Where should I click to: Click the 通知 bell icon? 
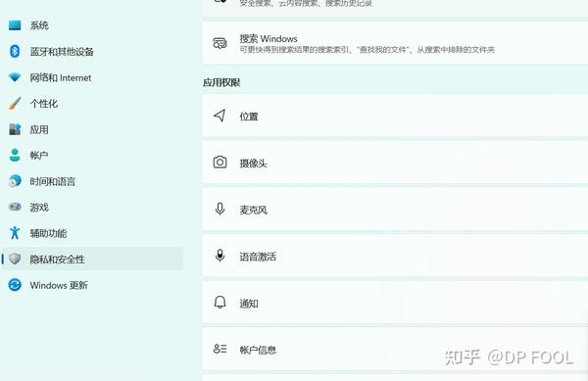(220, 303)
